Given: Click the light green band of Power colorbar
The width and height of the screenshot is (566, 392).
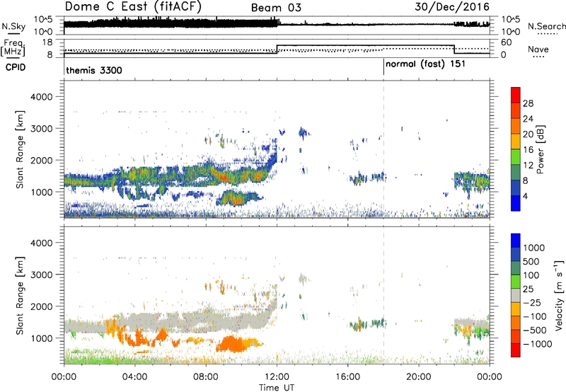Looking at the screenshot, I should (516, 157).
